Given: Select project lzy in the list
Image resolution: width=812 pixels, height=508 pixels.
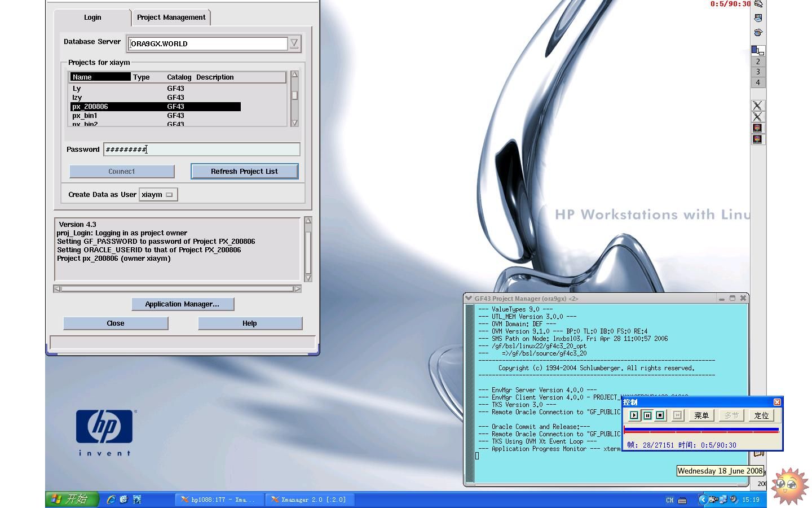Looking at the screenshot, I should [156, 98].
